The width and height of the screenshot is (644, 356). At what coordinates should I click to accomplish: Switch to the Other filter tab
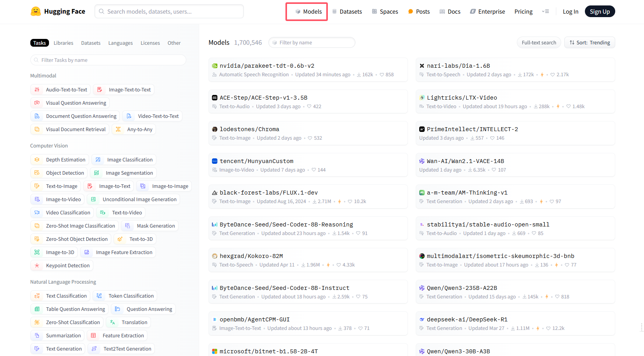click(174, 43)
